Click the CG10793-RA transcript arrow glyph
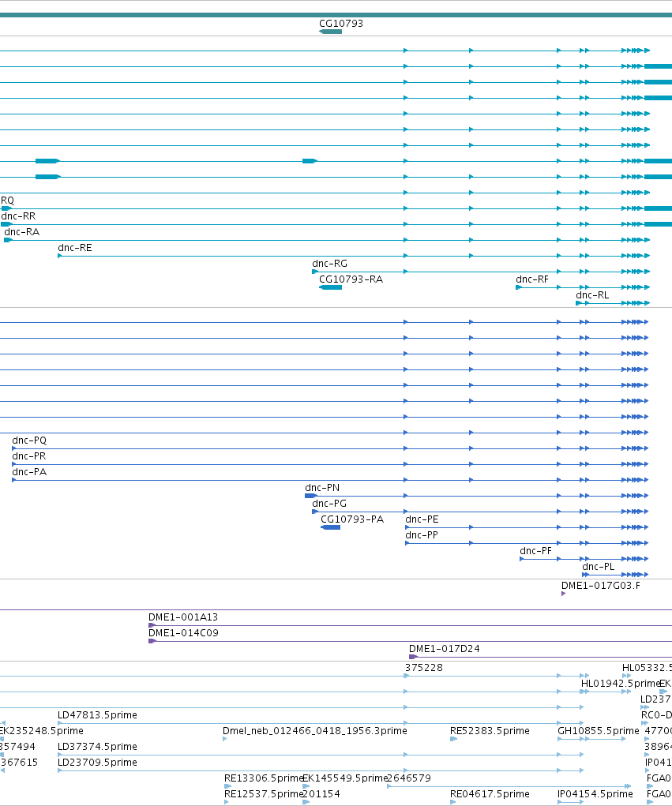 tap(330, 287)
